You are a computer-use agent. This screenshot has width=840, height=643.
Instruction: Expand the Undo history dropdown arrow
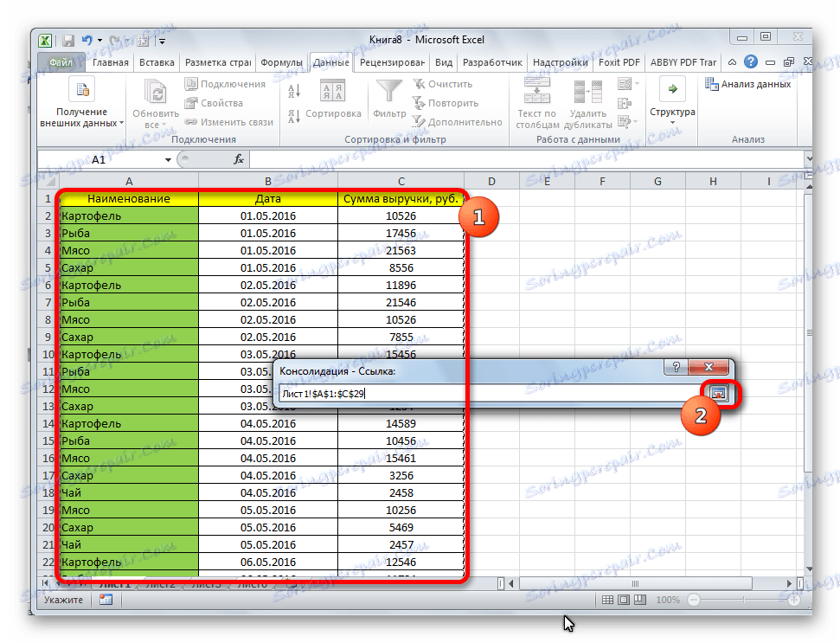[99, 41]
